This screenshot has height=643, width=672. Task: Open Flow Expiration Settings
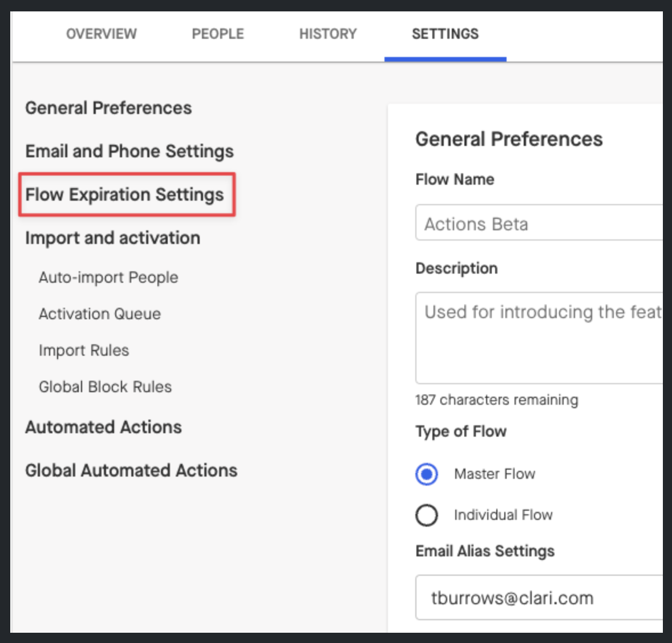tap(125, 194)
